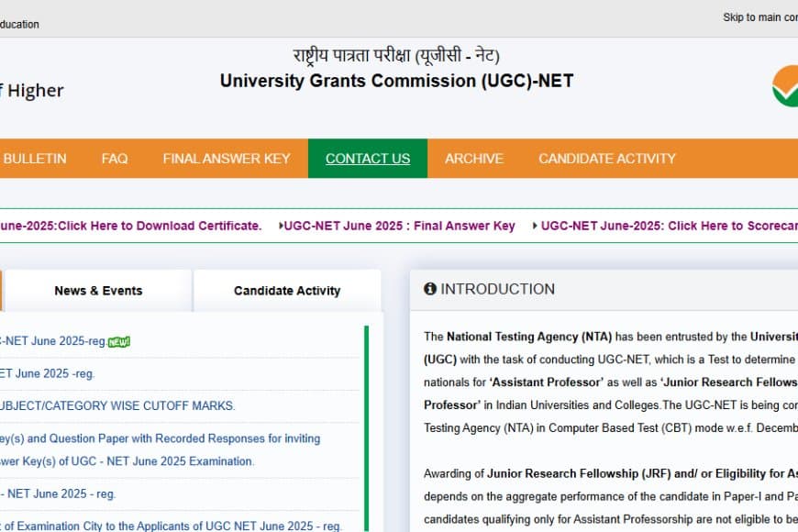Open the FAQ section from the navigation bar
This screenshot has width=798, height=532.
(115, 158)
